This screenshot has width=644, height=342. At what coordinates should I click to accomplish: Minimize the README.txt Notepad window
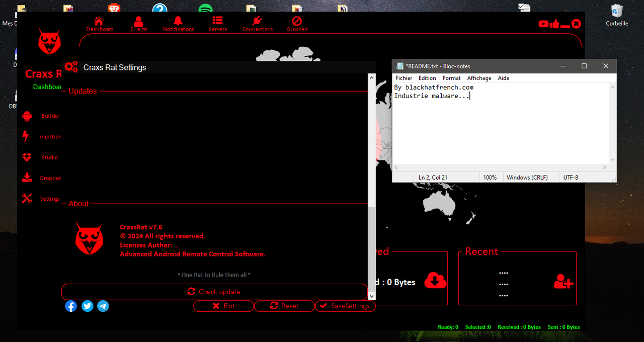tap(561, 66)
